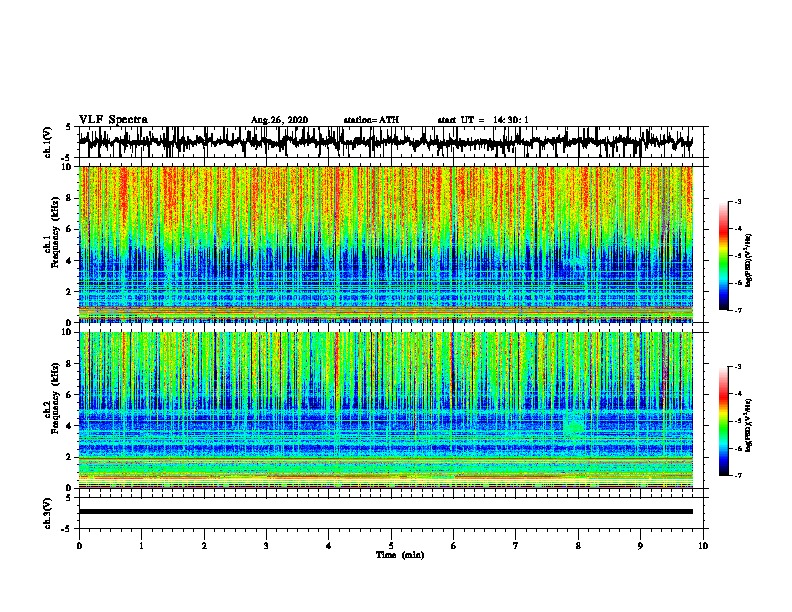Click the final time axis tick label "10"
The width and height of the screenshot is (792, 612).
(703, 545)
